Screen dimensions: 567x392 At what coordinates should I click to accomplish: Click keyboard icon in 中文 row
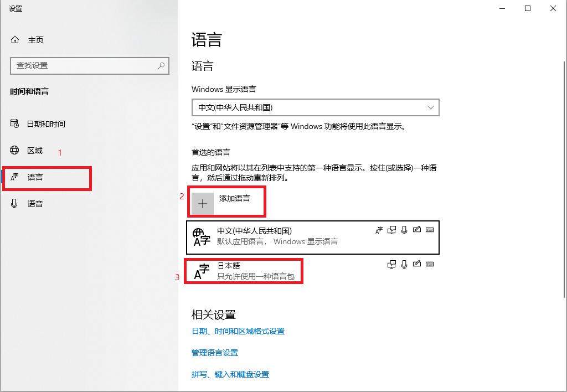(x=430, y=230)
